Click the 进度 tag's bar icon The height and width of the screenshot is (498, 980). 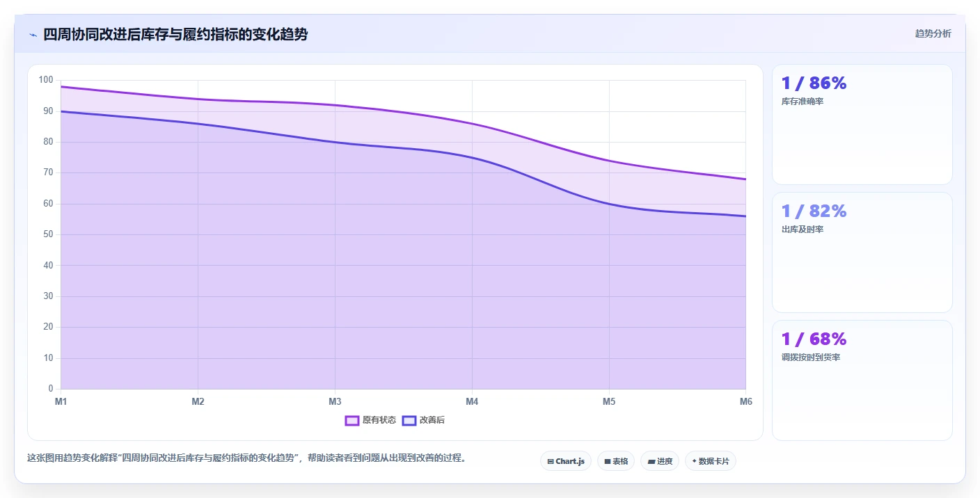651,461
